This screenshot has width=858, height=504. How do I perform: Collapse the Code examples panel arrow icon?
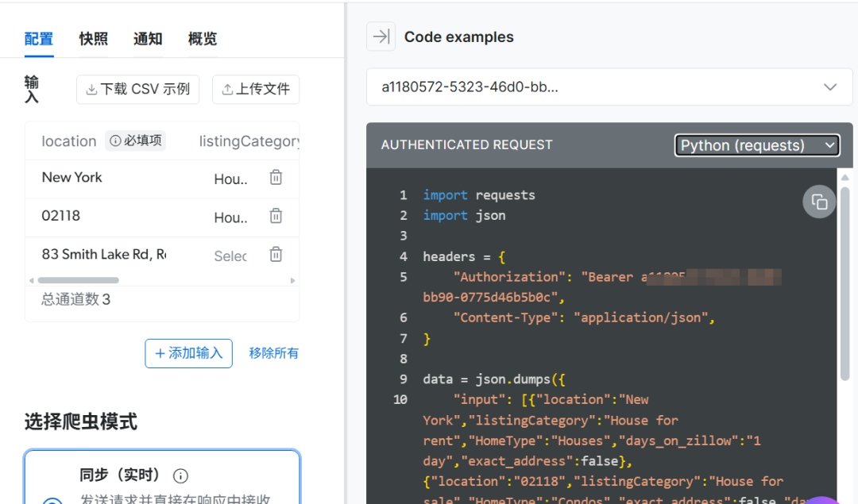[381, 37]
